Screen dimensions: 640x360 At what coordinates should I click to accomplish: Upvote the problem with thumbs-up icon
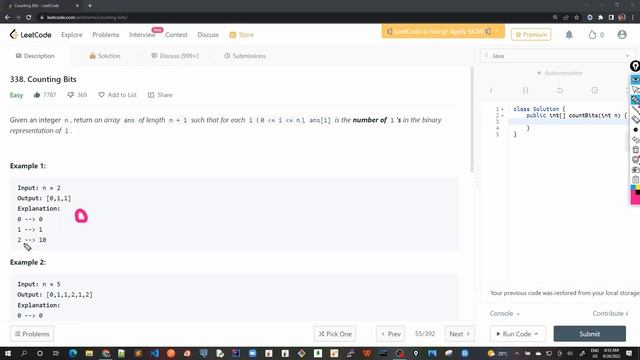point(37,95)
